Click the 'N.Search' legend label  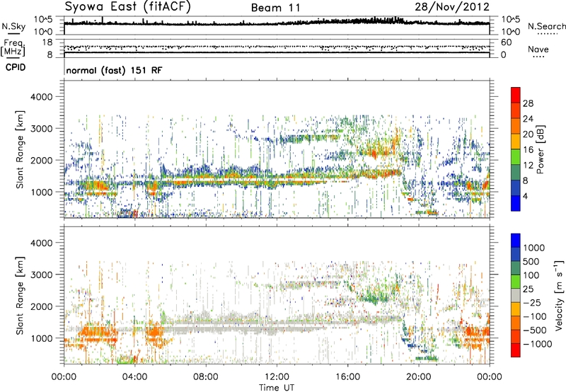click(x=546, y=26)
